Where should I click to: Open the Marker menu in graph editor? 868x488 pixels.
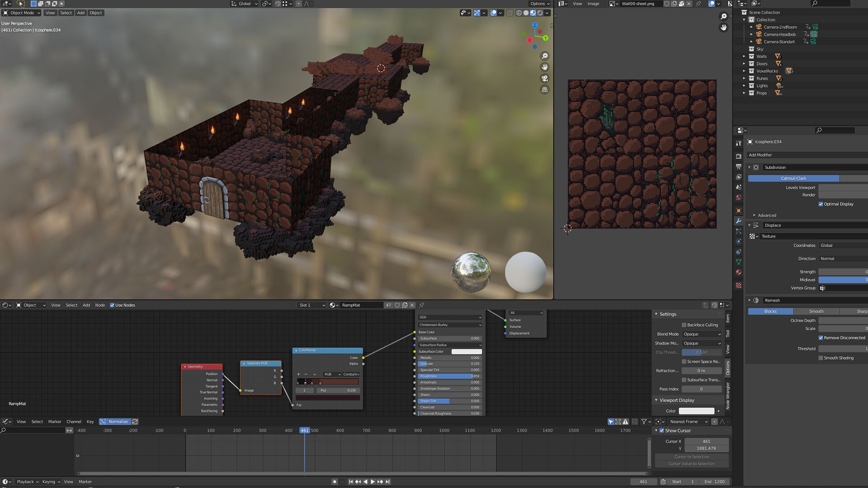55,422
